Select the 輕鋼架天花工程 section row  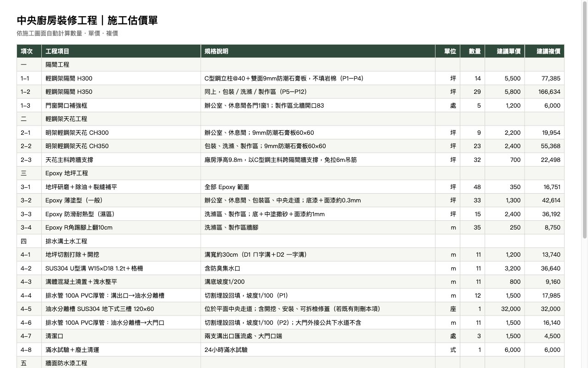click(290, 119)
